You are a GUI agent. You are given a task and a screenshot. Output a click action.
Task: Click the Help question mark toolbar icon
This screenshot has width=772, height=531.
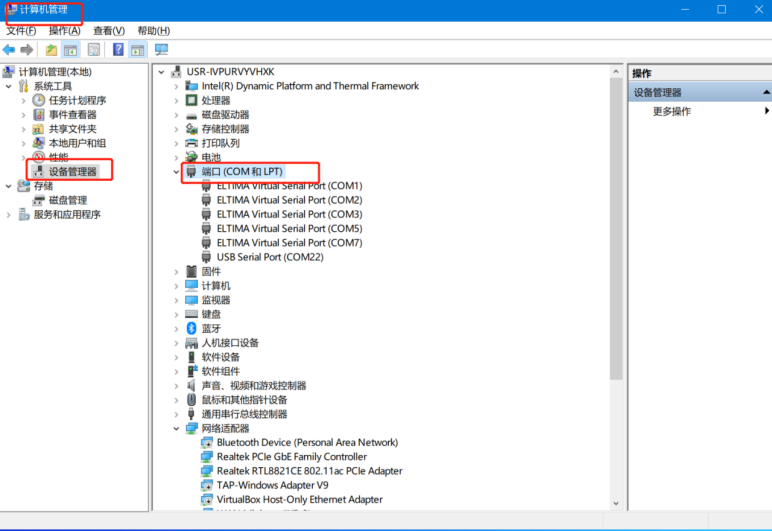point(118,50)
